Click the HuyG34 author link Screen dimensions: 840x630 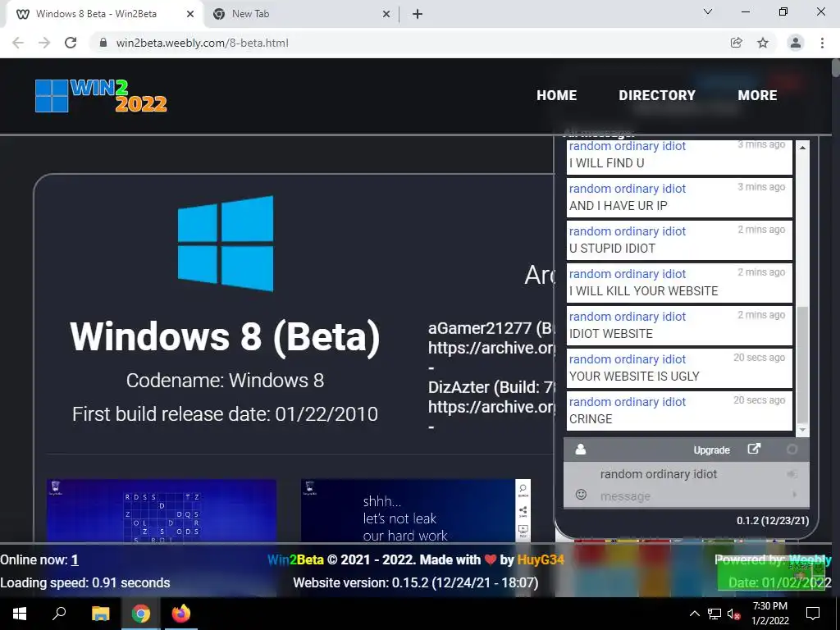541,560
